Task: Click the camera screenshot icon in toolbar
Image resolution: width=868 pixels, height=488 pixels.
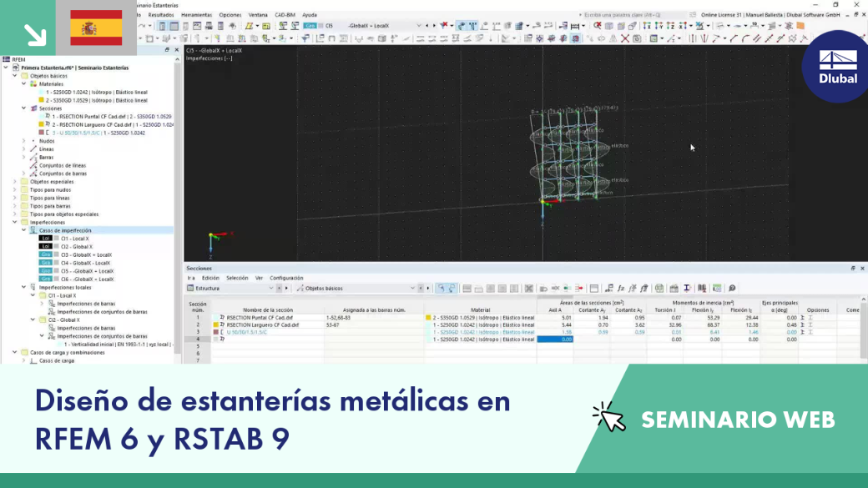Action: point(637,38)
